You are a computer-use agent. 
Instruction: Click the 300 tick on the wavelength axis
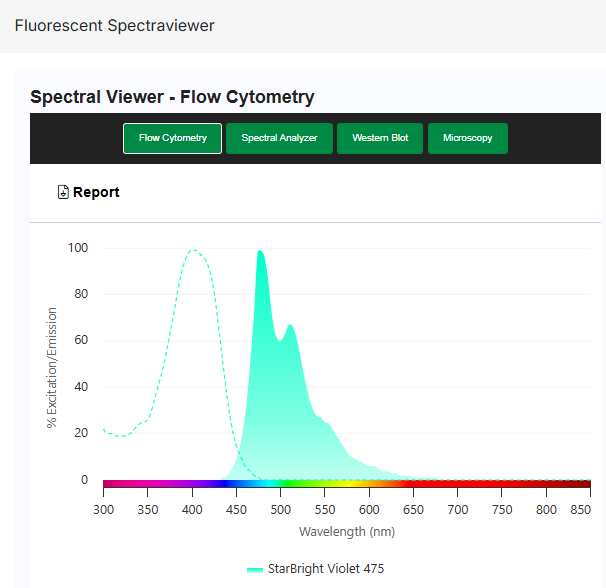[x=104, y=509]
